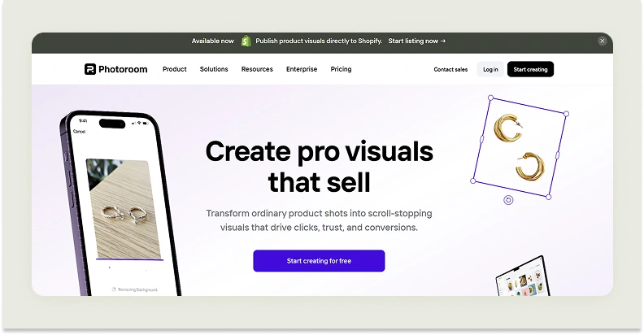Click the Photoroom logo
The width and height of the screenshot is (644, 335).
coord(115,69)
